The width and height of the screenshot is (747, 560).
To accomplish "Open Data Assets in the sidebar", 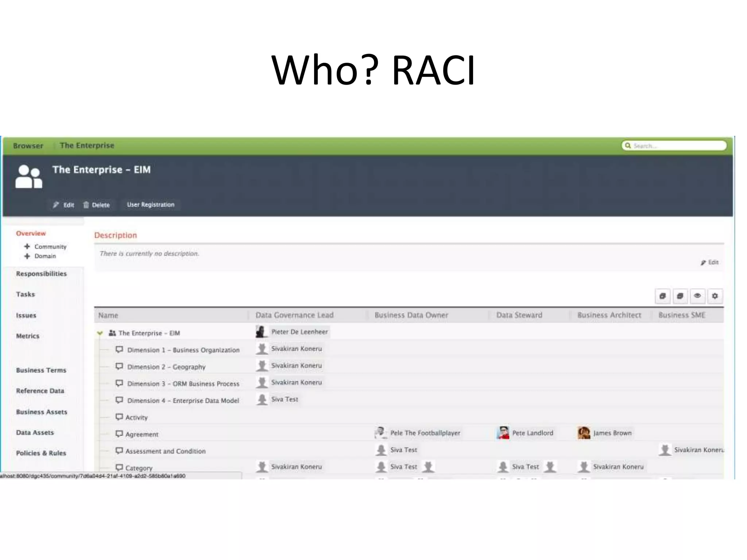I will pos(35,433).
